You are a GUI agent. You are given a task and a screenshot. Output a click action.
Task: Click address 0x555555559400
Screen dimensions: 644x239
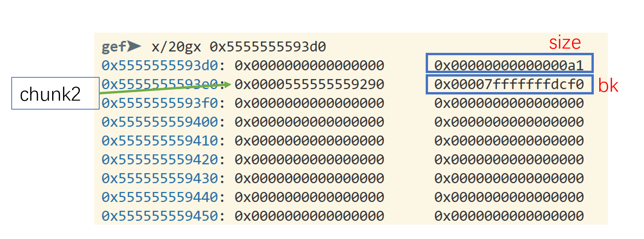(160, 122)
